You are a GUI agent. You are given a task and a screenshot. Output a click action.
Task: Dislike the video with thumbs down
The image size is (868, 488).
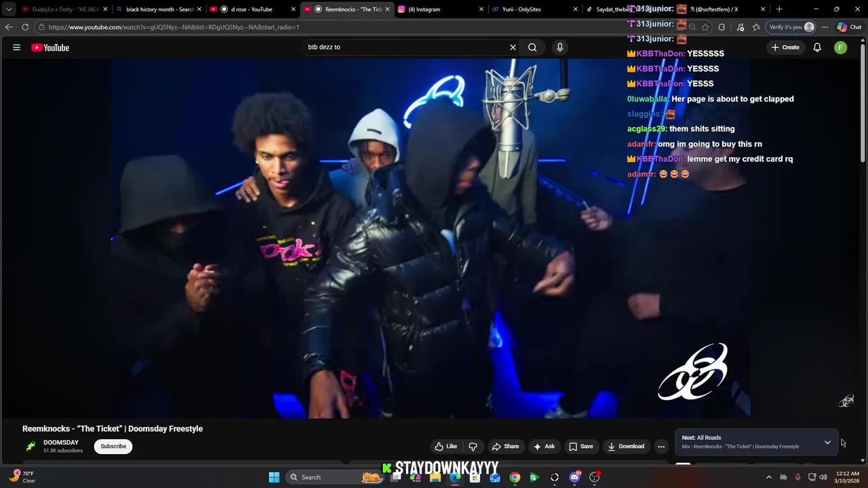click(473, 447)
